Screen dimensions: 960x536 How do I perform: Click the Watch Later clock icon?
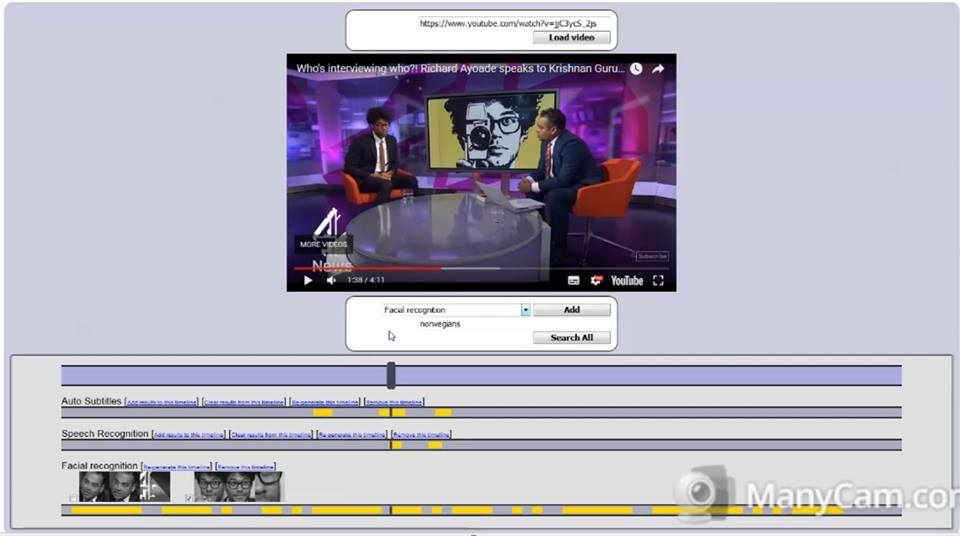(636, 69)
